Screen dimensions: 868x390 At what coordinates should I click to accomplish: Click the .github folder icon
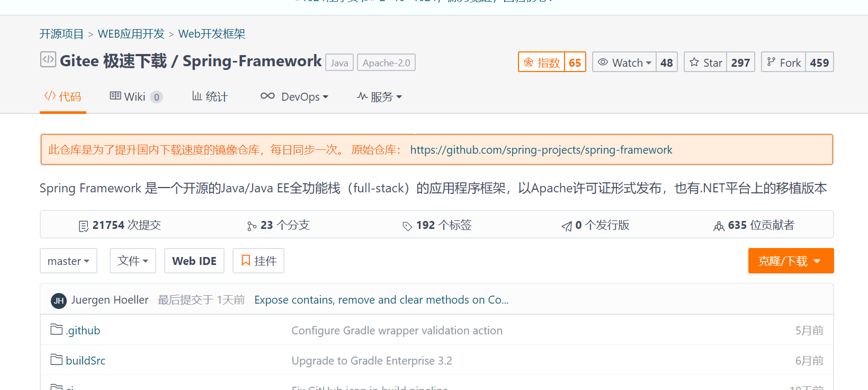[x=57, y=330]
